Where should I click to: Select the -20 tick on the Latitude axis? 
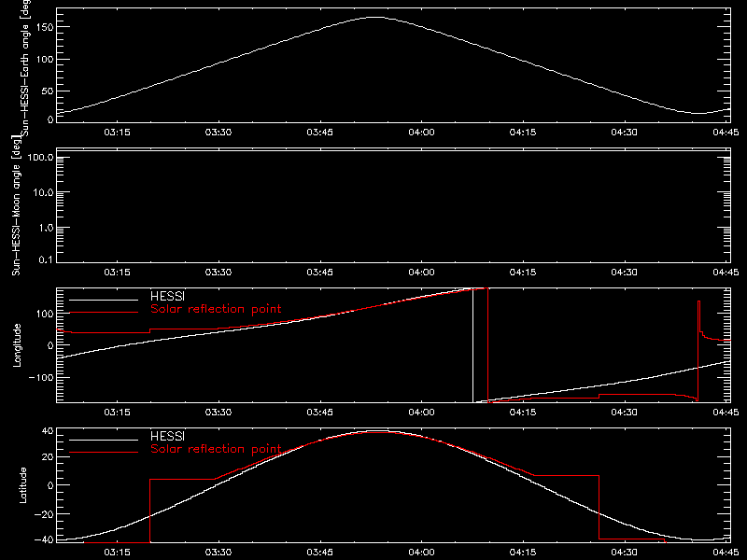(44, 514)
